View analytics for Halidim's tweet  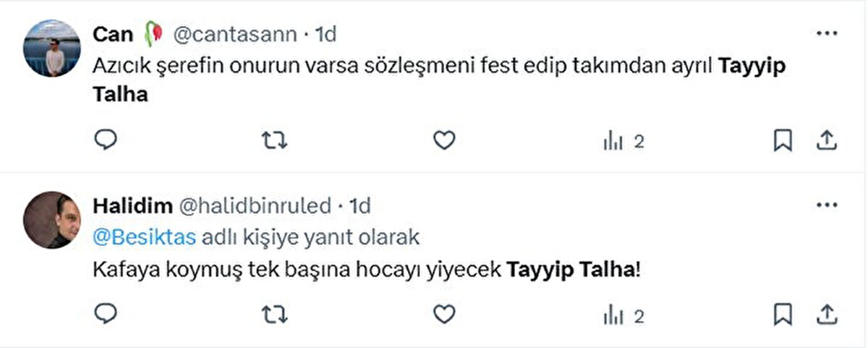click(x=623, y=315)
